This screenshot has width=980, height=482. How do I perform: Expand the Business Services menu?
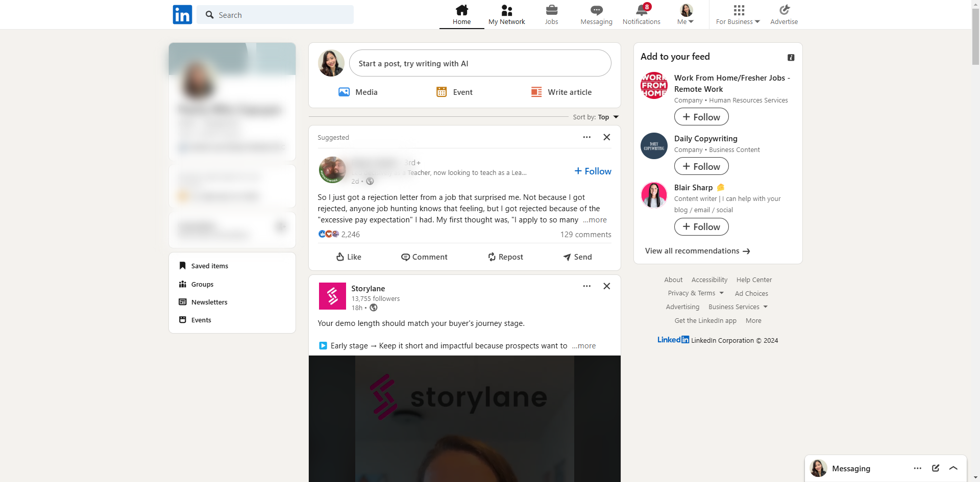click(x=738, y=307)
